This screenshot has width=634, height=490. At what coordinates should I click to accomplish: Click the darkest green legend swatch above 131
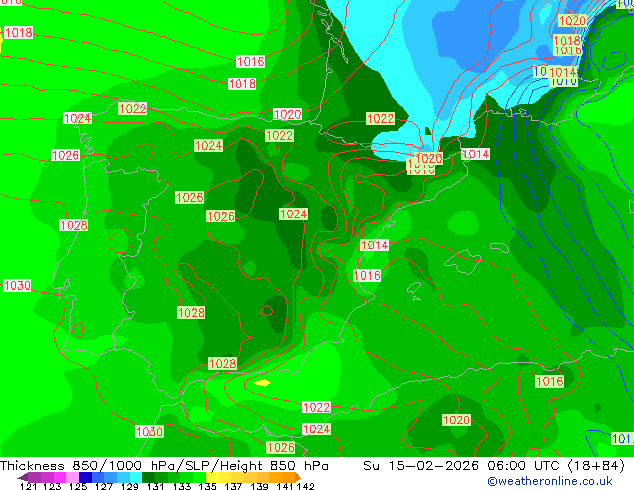point(148,477)
